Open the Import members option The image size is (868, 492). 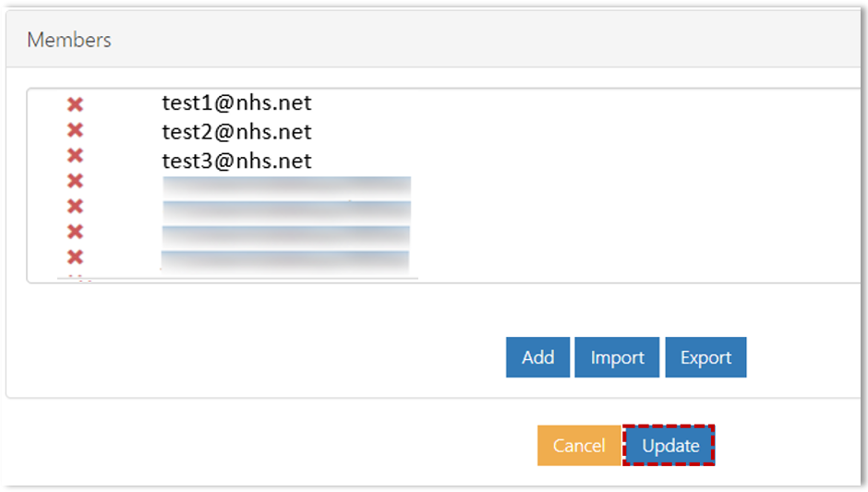(x=617, y=357)
